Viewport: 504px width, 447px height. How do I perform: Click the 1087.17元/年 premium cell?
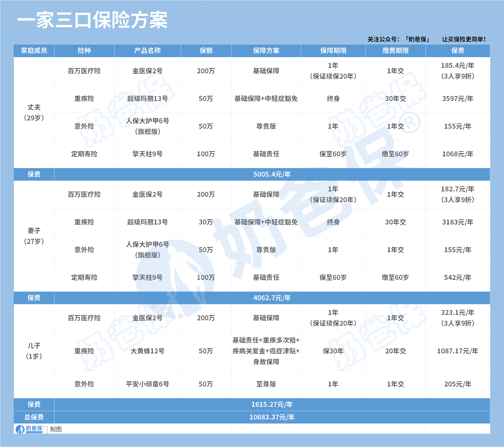pos(457,351)
